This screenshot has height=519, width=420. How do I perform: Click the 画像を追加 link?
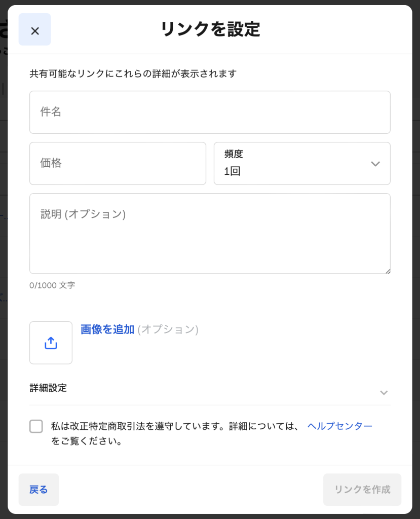(107, 329)
